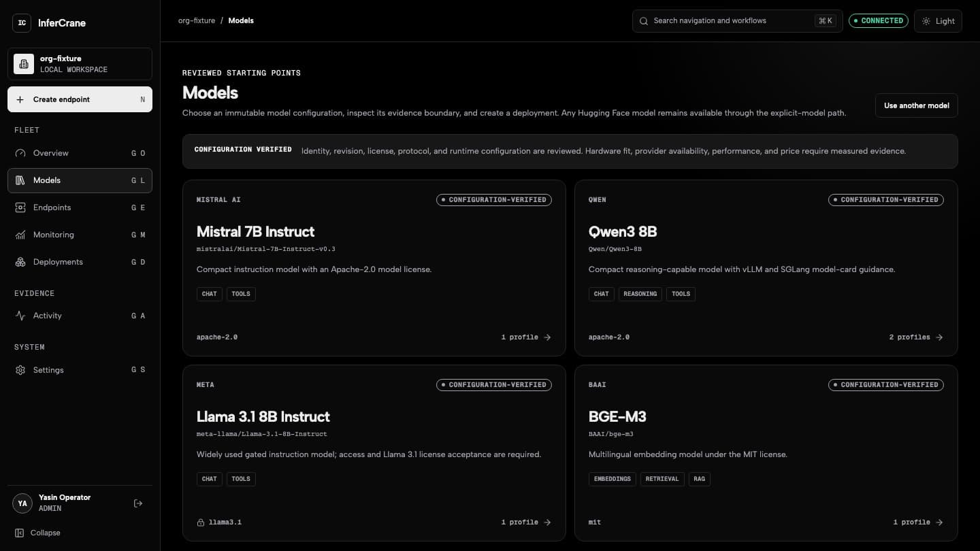This screenshot has width=980, height=551.
Task: Click the TOOLS tag on the Mistral card
Action: pos(241,294)
